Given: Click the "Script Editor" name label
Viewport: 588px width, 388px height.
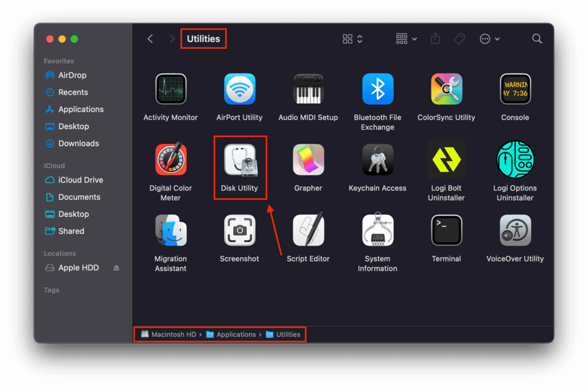Looking at the screenshot, I should 308,258.
